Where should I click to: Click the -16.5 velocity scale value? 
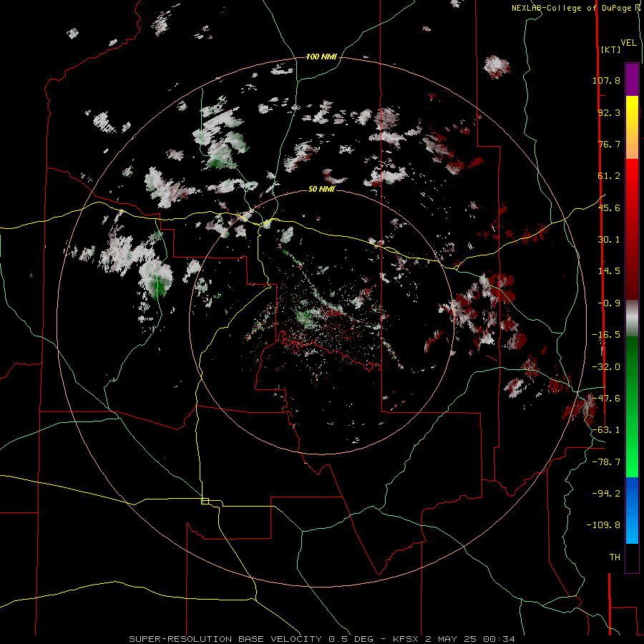(x=606, y=335)
